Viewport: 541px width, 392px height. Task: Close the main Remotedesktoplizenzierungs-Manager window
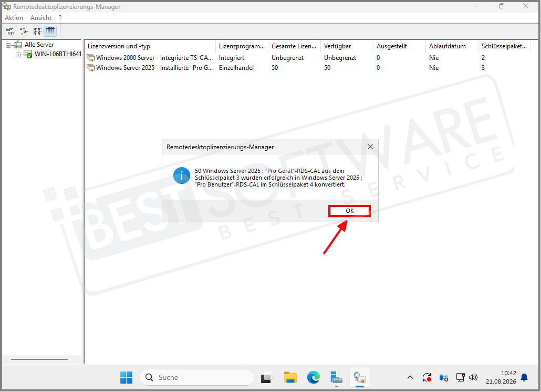tap(525, 6)
